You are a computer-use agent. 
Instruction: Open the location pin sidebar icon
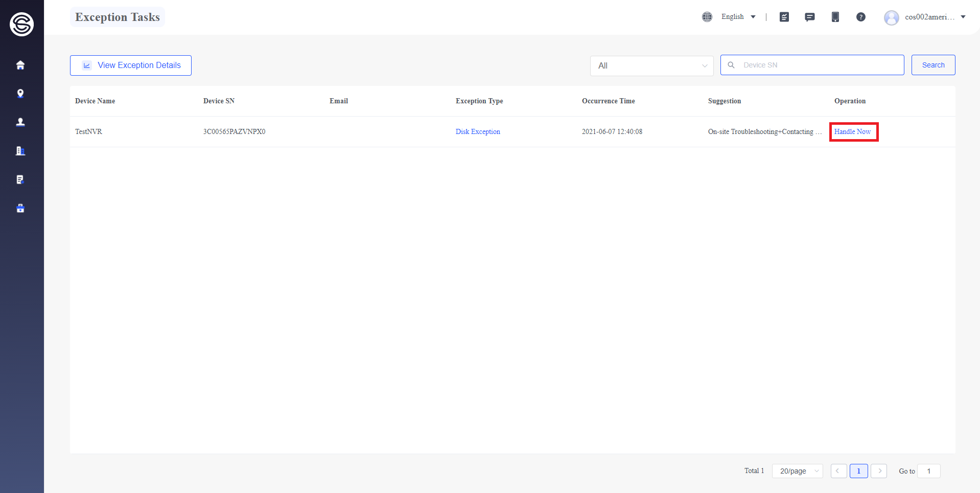click(20, 94)
